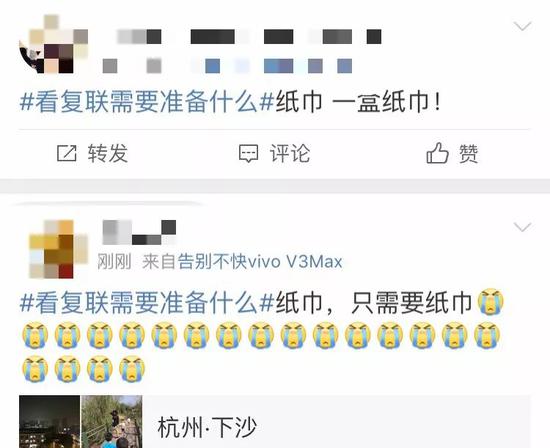Open the #看复联需要准备什么# hashtag in the first post
The height and width of the screenshot is (448, 550).
click(147, 102)
